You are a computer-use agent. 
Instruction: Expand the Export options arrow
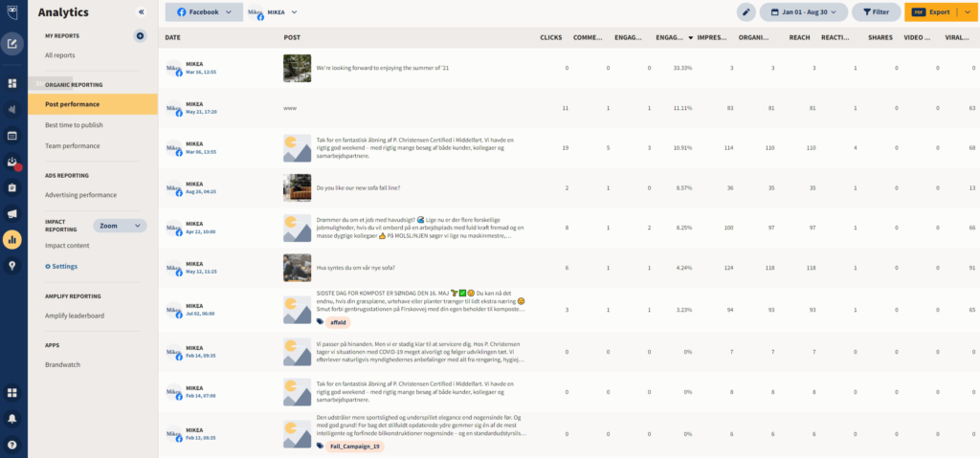[x=968, y=12]
